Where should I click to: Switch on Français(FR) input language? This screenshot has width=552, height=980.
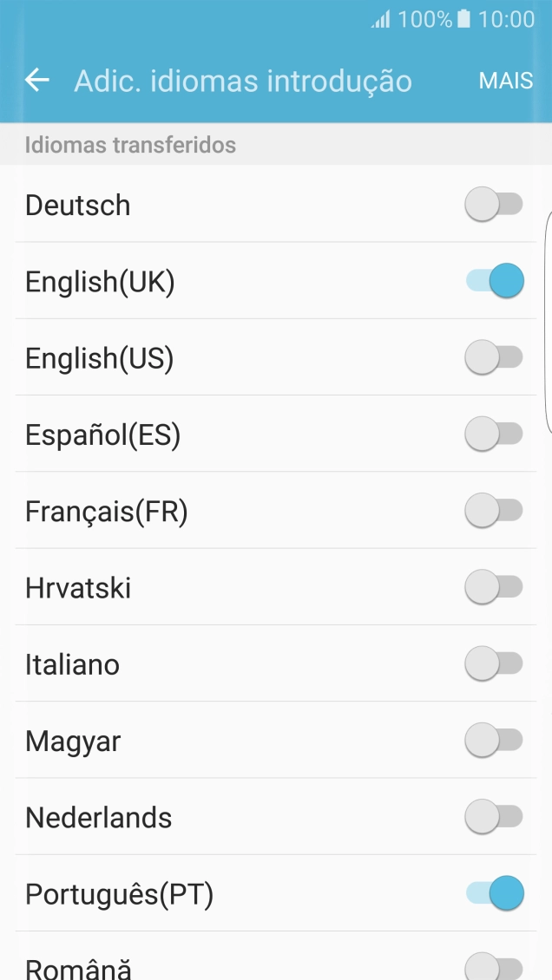coord(494,511)
